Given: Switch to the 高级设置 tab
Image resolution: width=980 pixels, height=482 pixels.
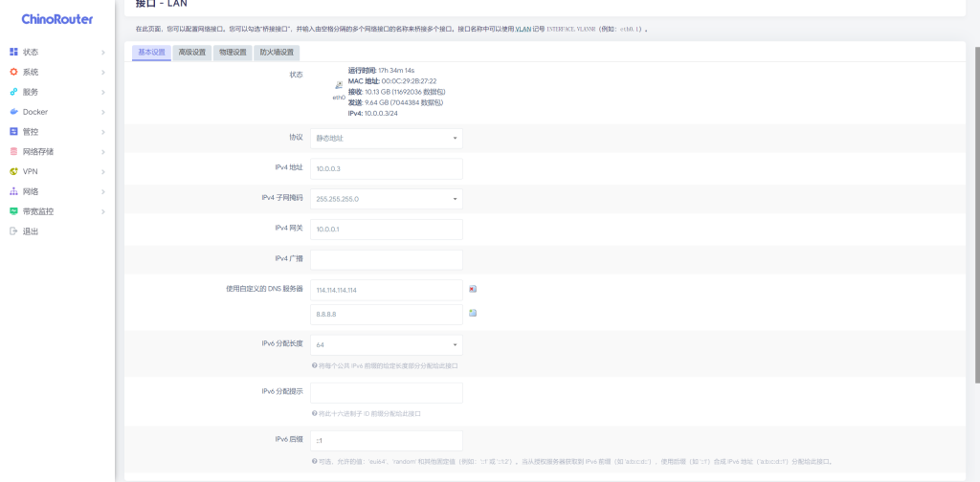Looking at the screenshot, I should (191, 53).
